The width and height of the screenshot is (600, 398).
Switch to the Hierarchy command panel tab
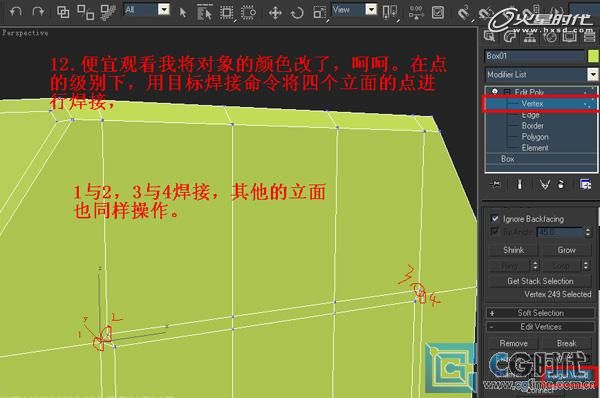tap(530, 36)
